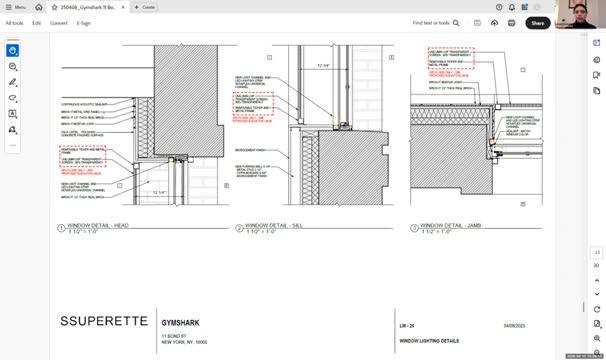Open the page thumbnails panel icon
606x360 pixels.
[x=596, y=90]
